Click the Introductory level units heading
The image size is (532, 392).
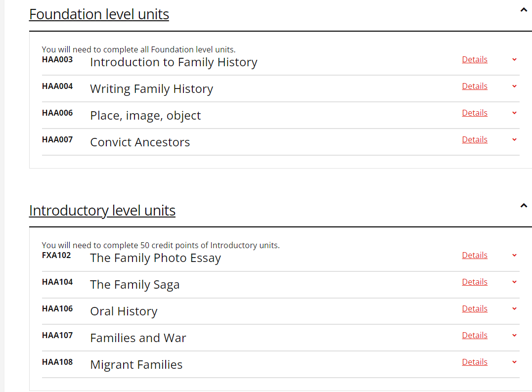click(102, 210)
